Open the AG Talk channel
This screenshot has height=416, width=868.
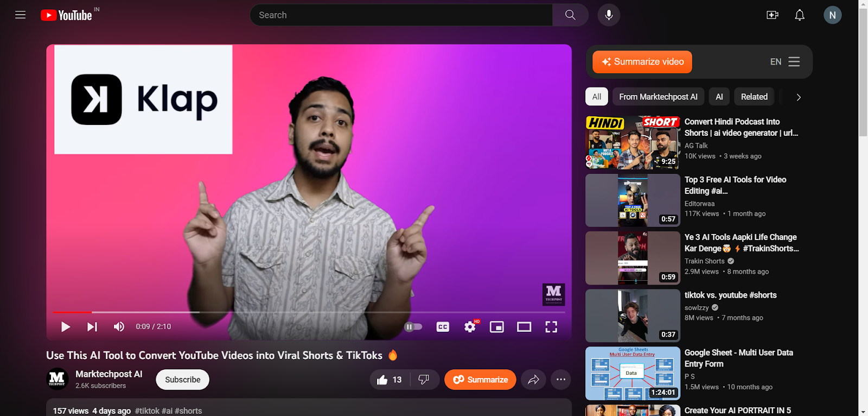[x=696, y=146]
